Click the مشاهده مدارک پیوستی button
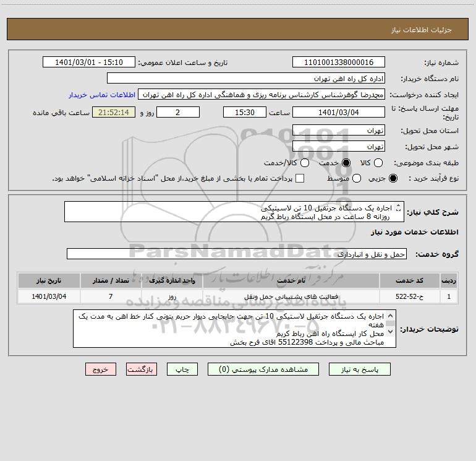Screen dimensions: 476x461 [263, 369]
